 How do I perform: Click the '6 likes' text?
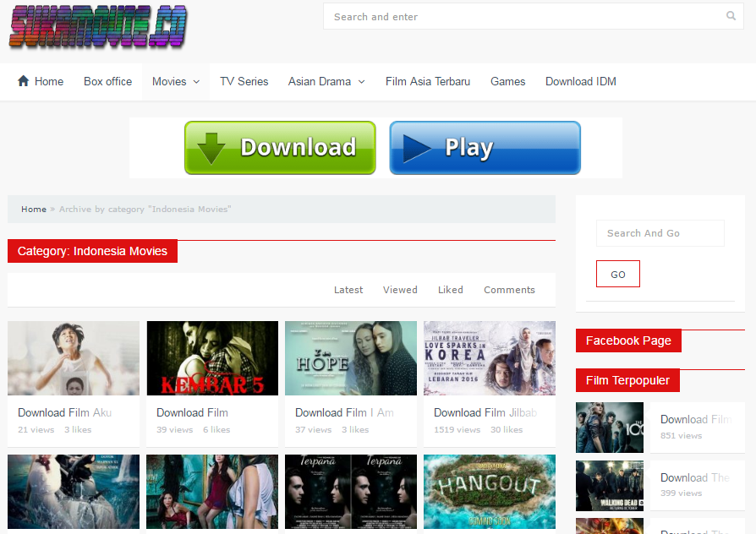coord(216,429)
